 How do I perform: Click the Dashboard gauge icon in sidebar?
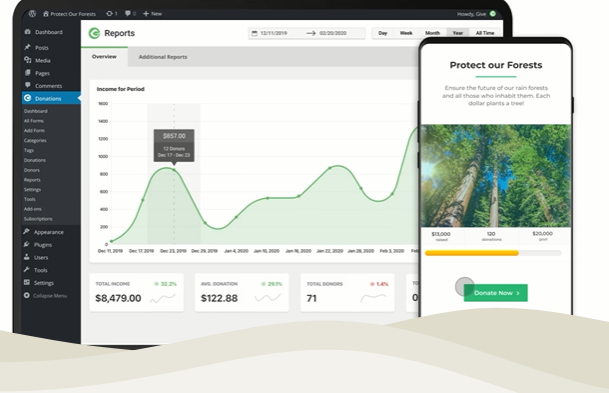(28, 32)
